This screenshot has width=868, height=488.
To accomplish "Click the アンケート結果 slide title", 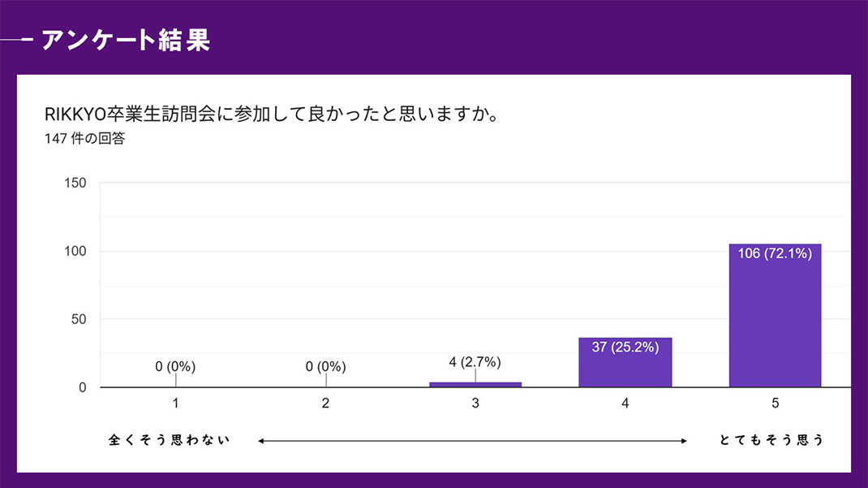I will tap(125, 40).
